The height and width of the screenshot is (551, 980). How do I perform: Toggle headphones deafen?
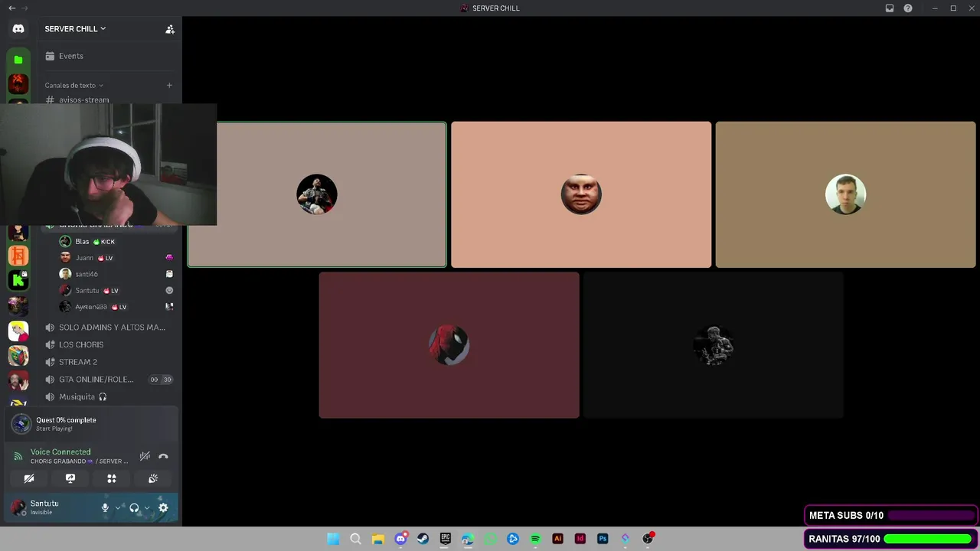[x=134, y=507]
